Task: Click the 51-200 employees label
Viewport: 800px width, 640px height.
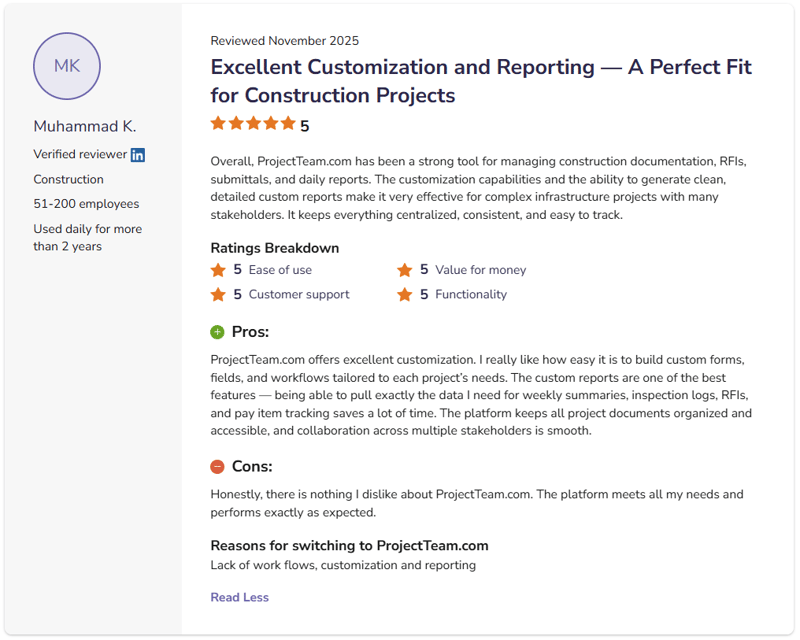Action: pos(86,204)
